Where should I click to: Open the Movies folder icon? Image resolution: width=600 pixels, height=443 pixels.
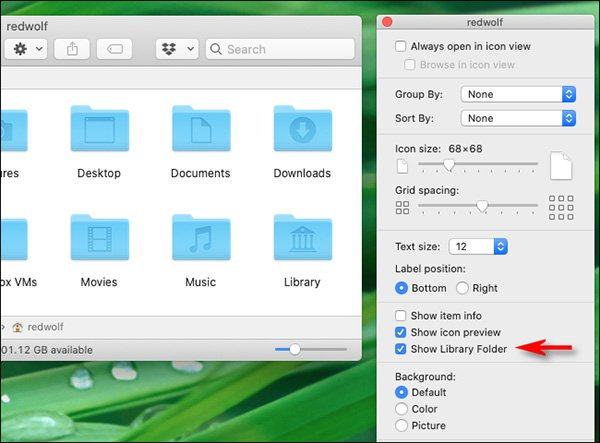pos(99,238)
